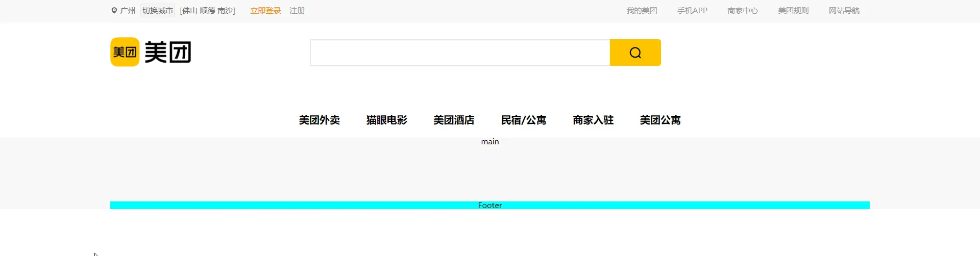Select the 广州 city label
980x256 pixels.
point(128,11)
